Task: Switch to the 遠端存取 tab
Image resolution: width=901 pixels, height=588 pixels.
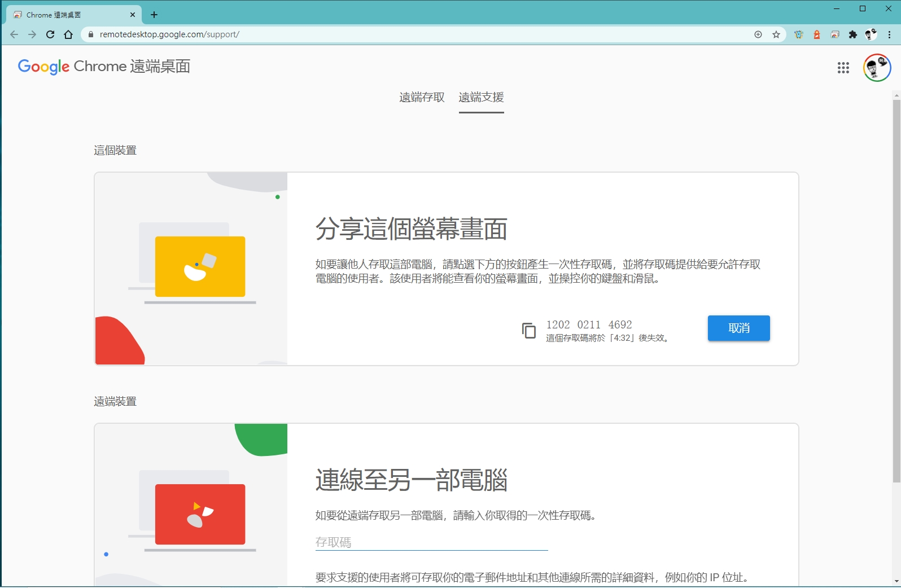Action: [x=422, y=98]
